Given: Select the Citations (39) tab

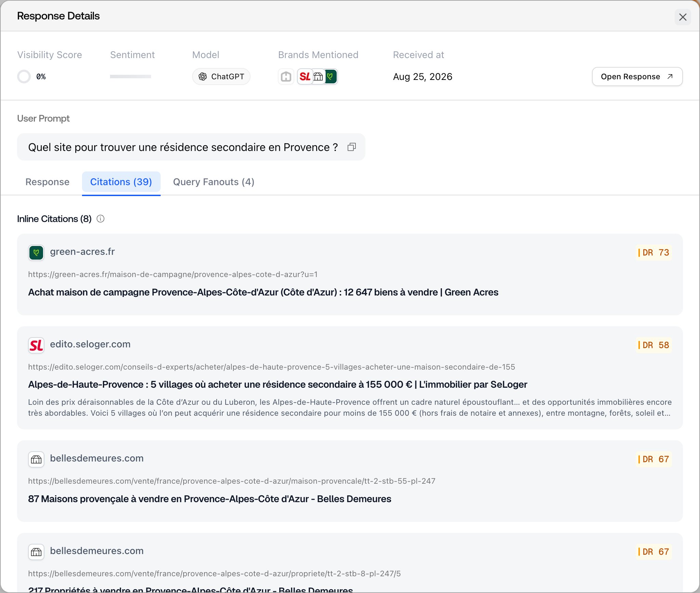Looking at the screenshot, I should pyautogui.click(x=121, y=182).
